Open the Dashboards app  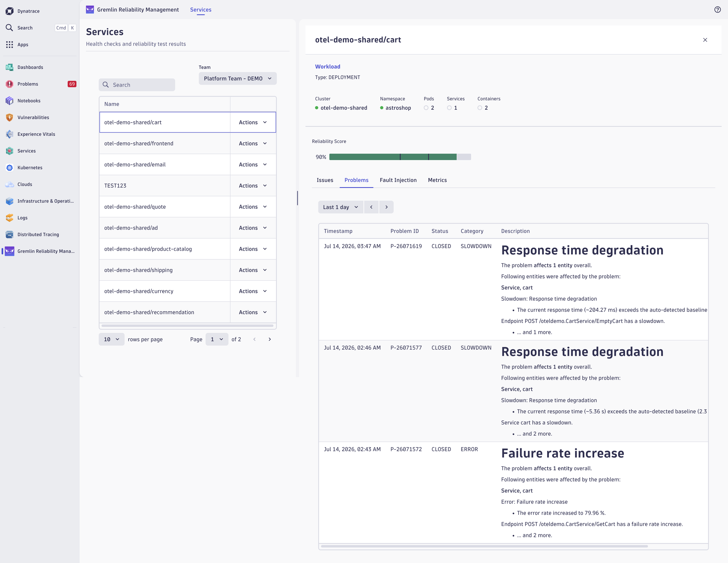[39, 67]
